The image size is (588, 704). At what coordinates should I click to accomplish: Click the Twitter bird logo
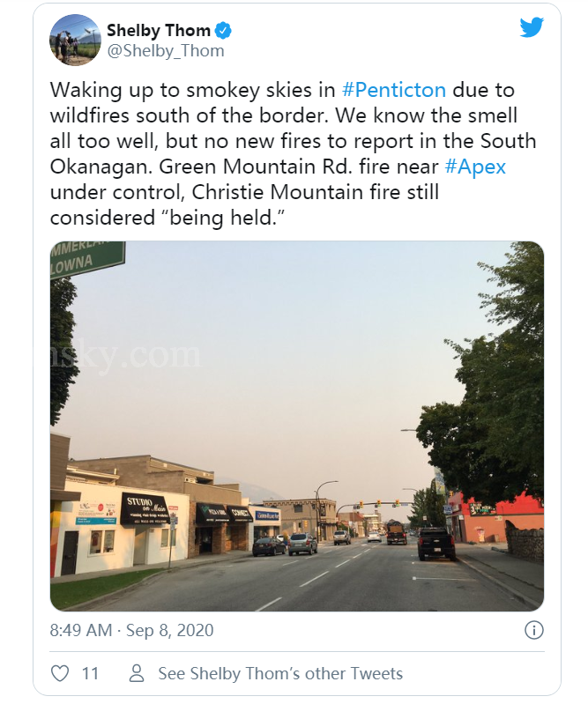tap(532, 27)
